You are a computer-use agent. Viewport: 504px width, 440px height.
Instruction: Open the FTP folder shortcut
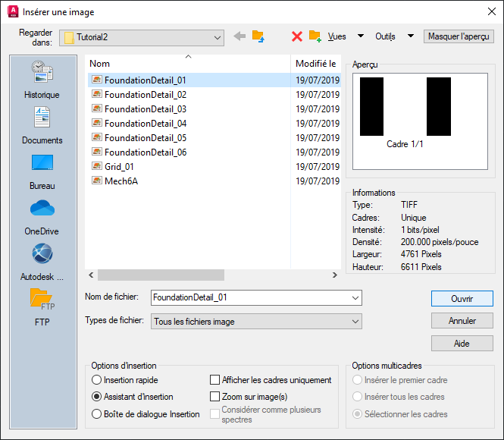pyautogui.click(x=42, y=307)
